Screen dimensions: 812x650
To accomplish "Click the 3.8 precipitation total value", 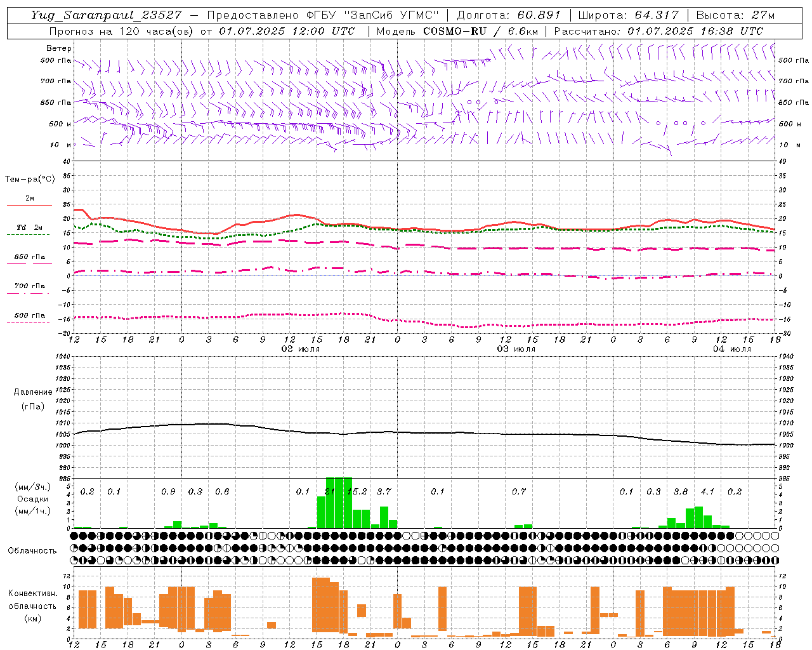I will click(x=681, y=491).
